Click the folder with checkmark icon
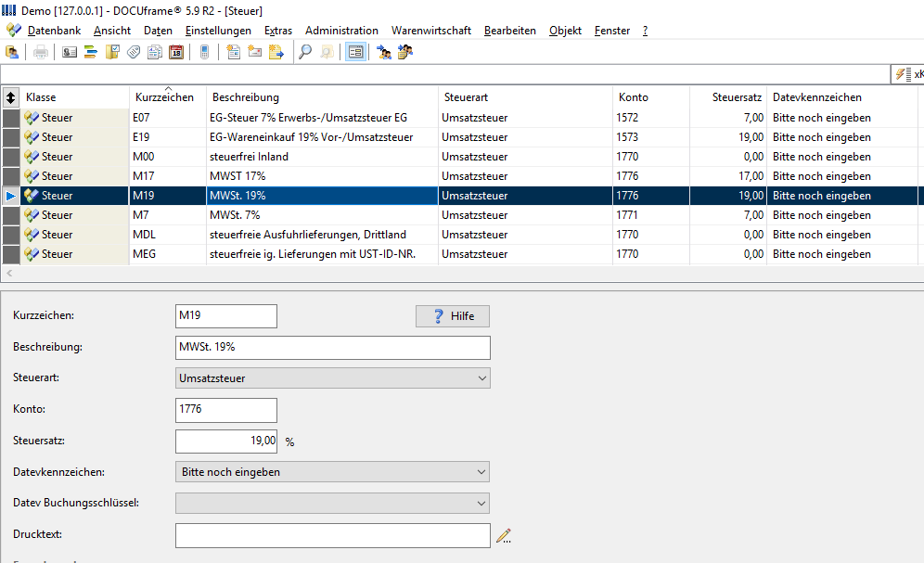Screen dimensions: 924x563 click(112, 53)
